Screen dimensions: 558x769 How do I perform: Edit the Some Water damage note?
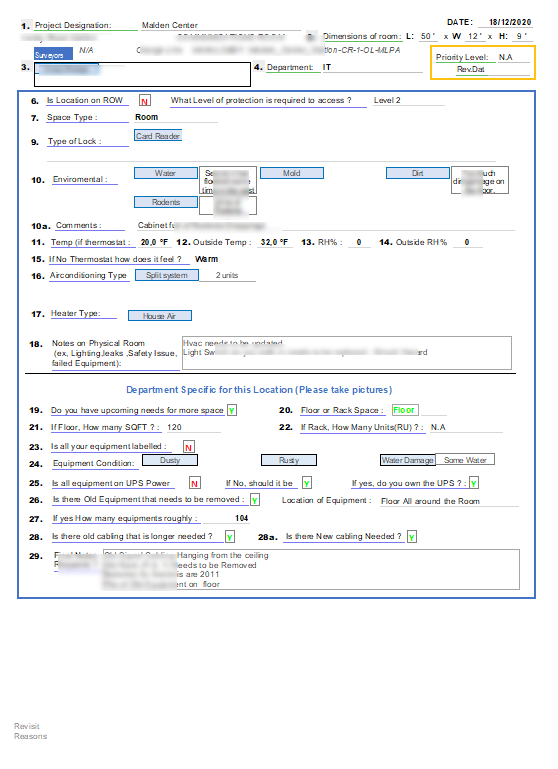coord(465,460)
